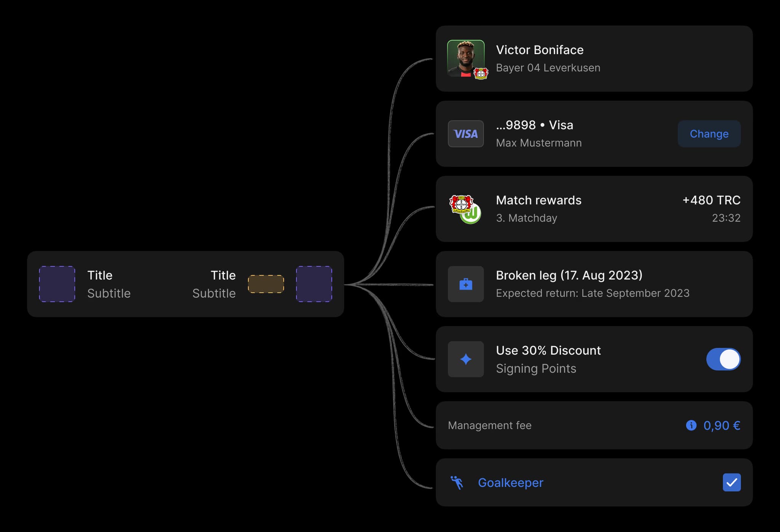Click the Leverkusen vs Wolfsburg club logos

point(465,209)
